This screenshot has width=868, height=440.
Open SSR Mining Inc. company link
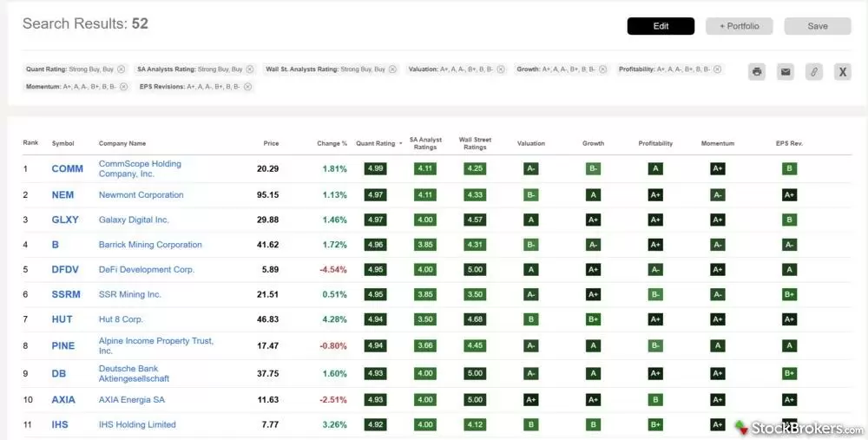pyautogui.click(x=130, y=294)
